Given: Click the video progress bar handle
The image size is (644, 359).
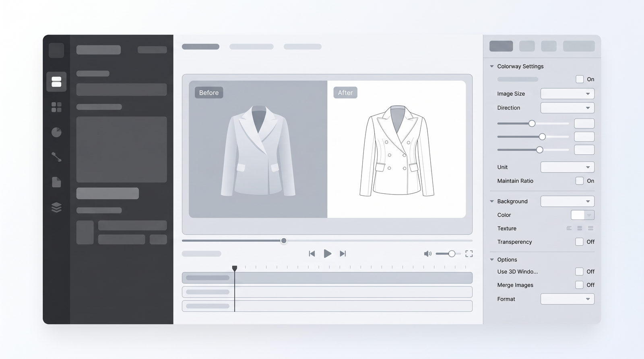Looking at the screenshot, I should tap(284, 241).
